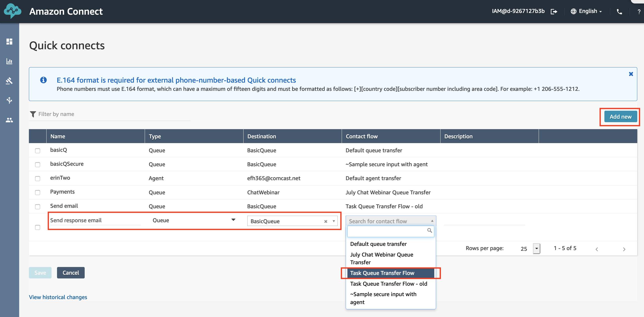Go to previous page of results
The width and height of the screenshot is (644, 317).
point(596,249)
